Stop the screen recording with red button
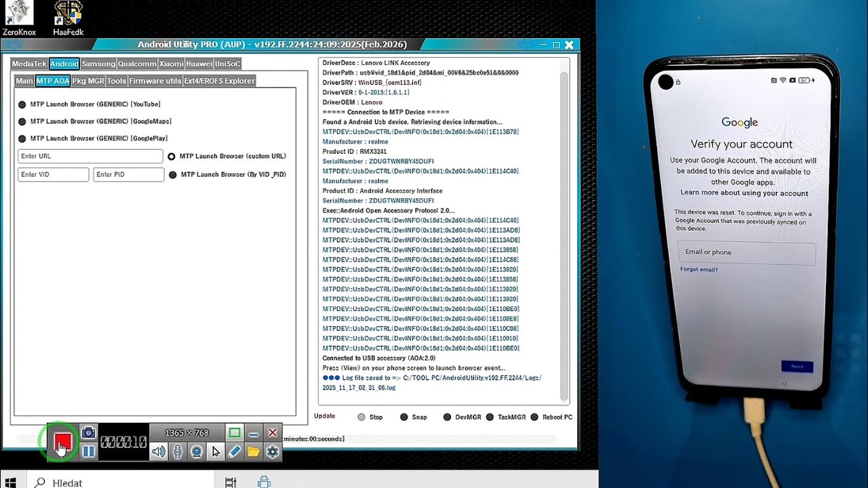 (x=63, y=442)
